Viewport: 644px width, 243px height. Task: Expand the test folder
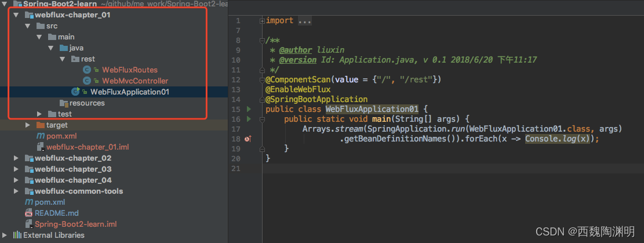(x=39, y=114)
